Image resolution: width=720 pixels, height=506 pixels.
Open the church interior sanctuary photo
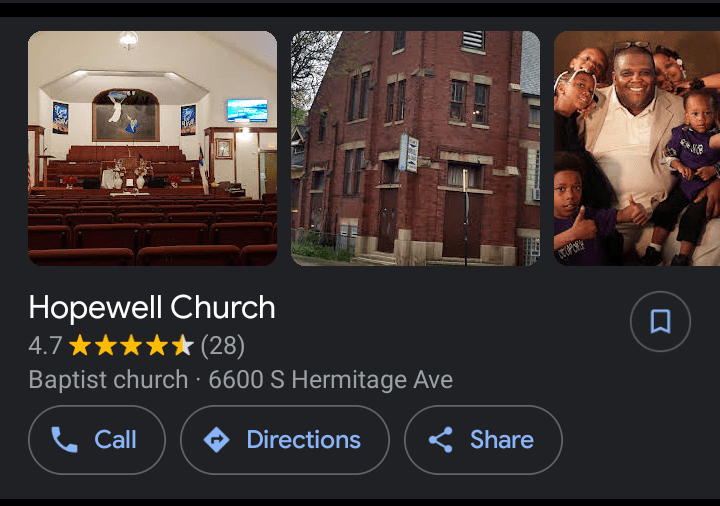tap(152, 148)
